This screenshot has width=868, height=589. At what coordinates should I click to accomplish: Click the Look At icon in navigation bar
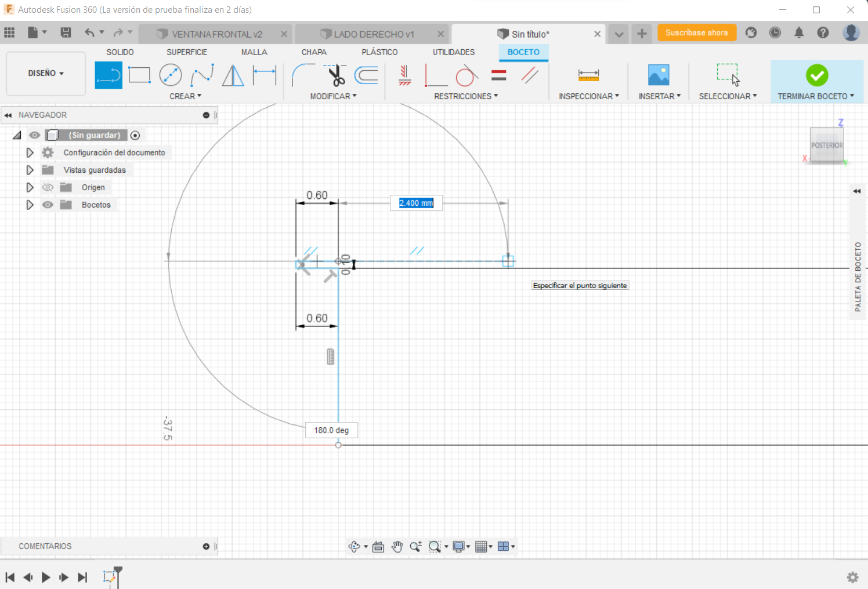[x=378, y=546]
